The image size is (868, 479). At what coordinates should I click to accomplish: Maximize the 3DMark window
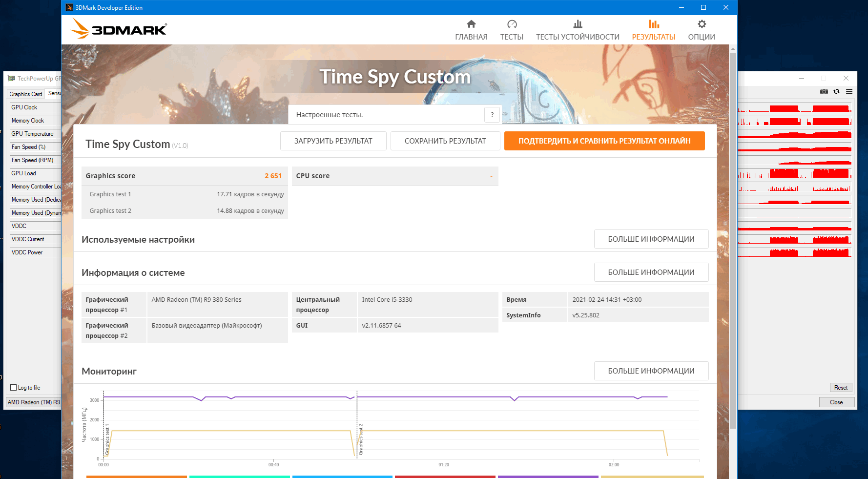[703, 7]
